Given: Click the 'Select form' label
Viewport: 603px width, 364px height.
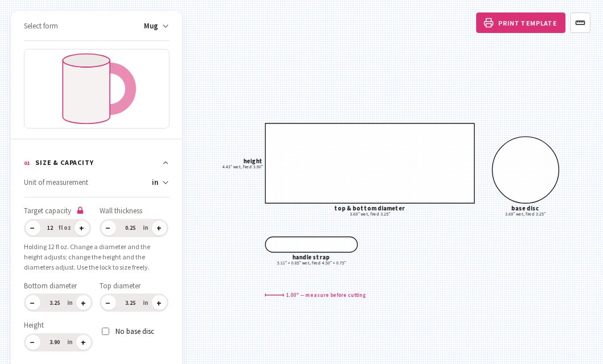Looking at the screenshot, I should 41,26.
